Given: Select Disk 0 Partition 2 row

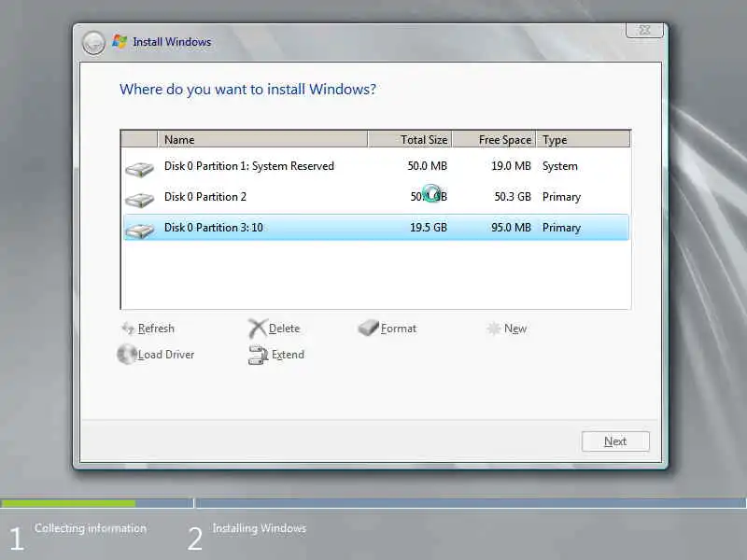Looking at the screenshot, I should point(376,197).
